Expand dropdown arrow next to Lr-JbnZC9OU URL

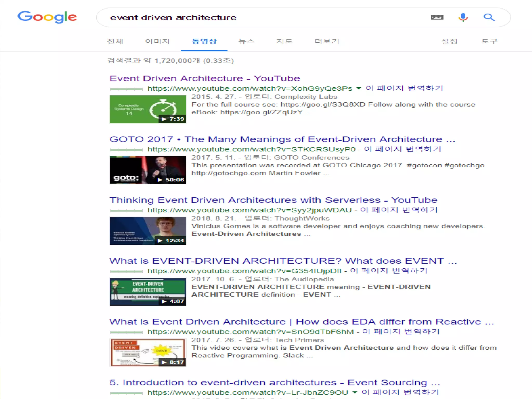click(355, 392)
